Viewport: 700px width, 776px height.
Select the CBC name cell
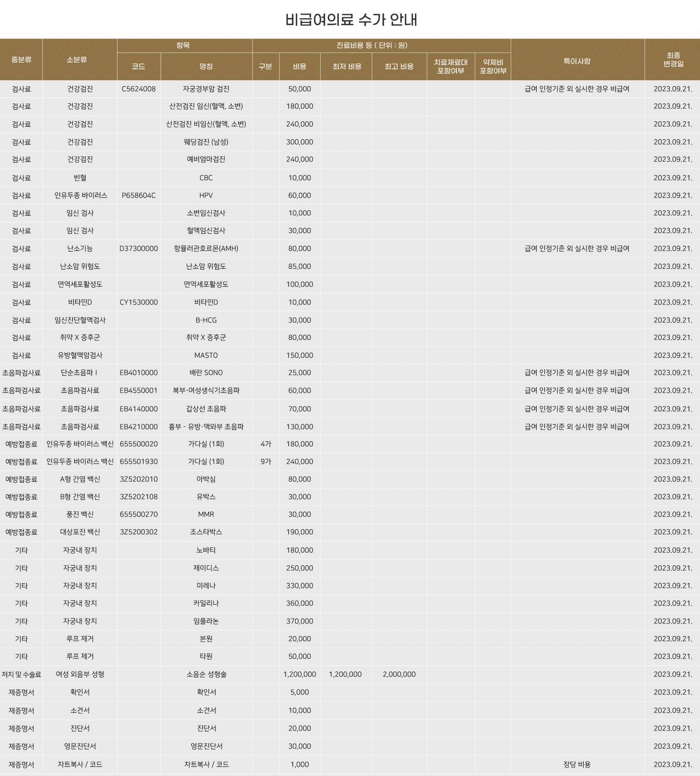(x=206, y=178)
